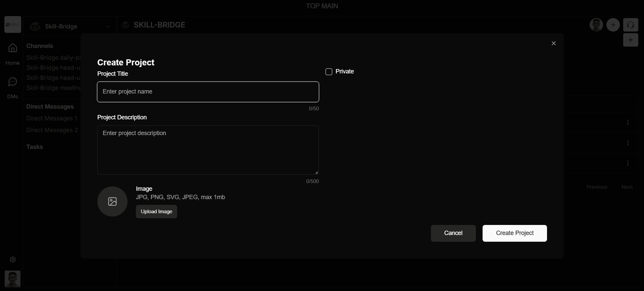Focus the Project Title input field
The width and height of the screenshot is (644, 291).
[x=208, y=92]
